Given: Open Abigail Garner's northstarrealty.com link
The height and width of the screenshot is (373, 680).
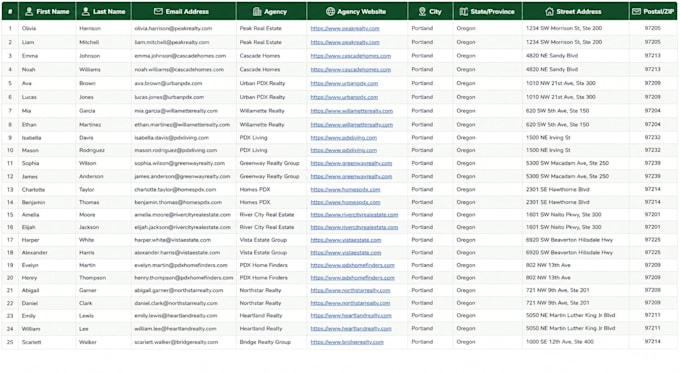Looking at the screenshot, I should (350, 290).
